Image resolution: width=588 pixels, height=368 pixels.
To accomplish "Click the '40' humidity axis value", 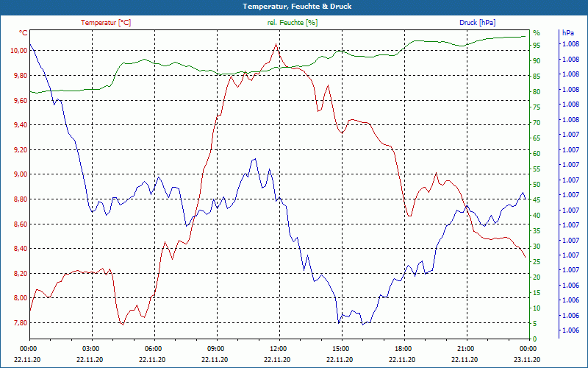I will coord(537,216).
